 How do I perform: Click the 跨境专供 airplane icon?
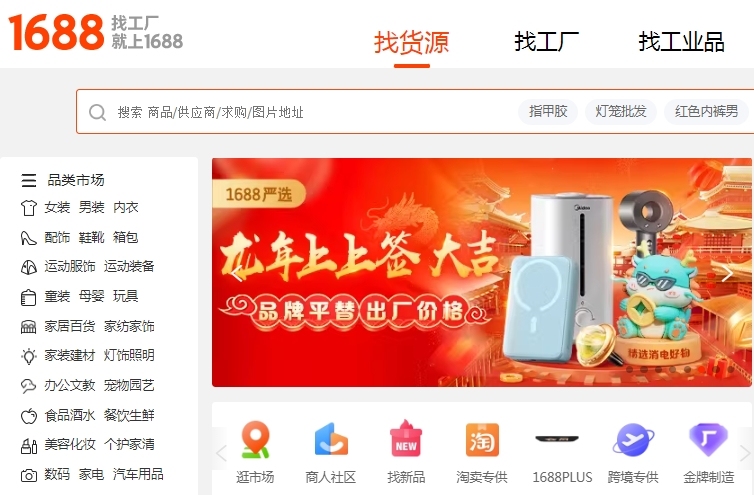point(633,440)
